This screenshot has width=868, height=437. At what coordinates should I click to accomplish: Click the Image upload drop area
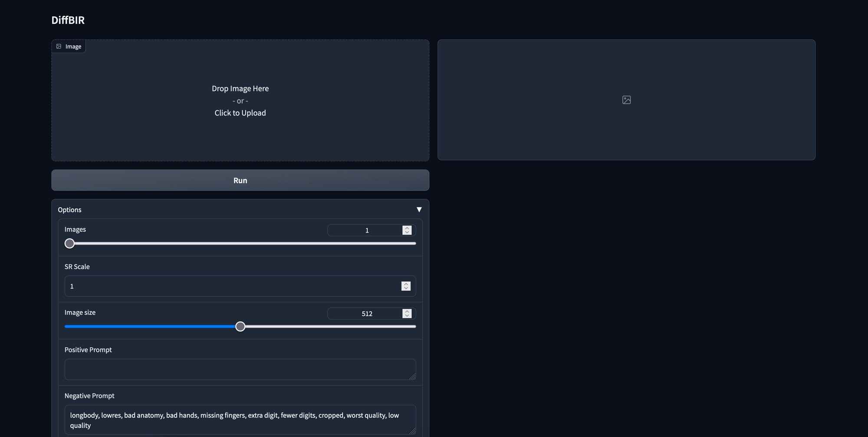240,100
